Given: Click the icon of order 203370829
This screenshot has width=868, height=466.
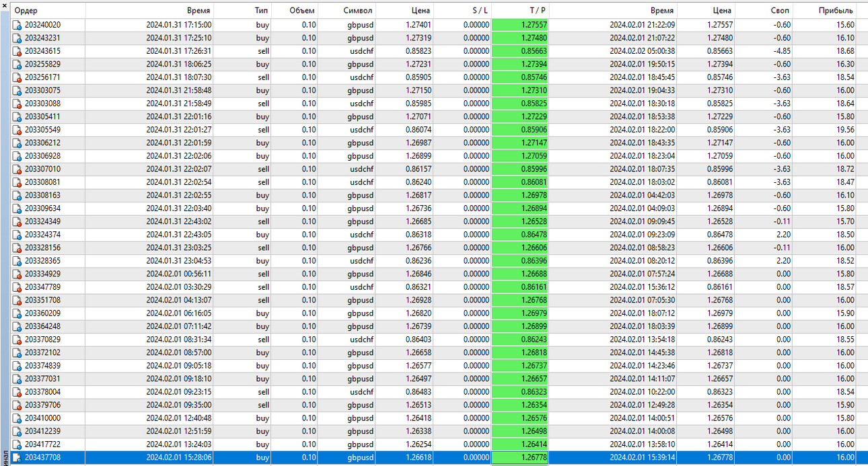Looking at the screenshot, I should pos(17,340).
